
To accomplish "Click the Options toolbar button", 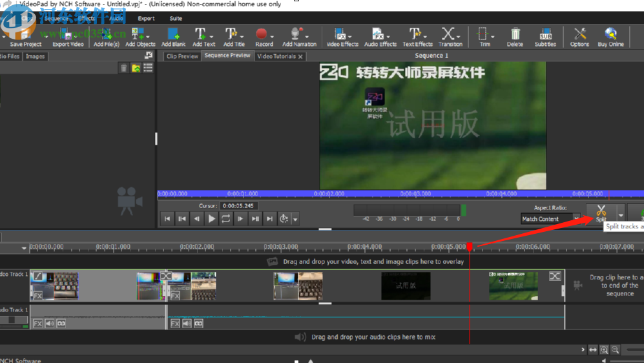I will pos(579,36).
